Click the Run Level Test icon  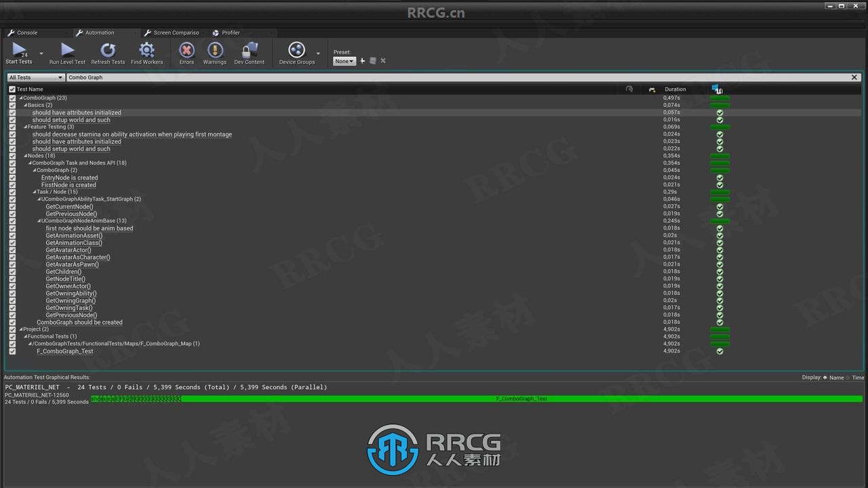tap(67, 49)
